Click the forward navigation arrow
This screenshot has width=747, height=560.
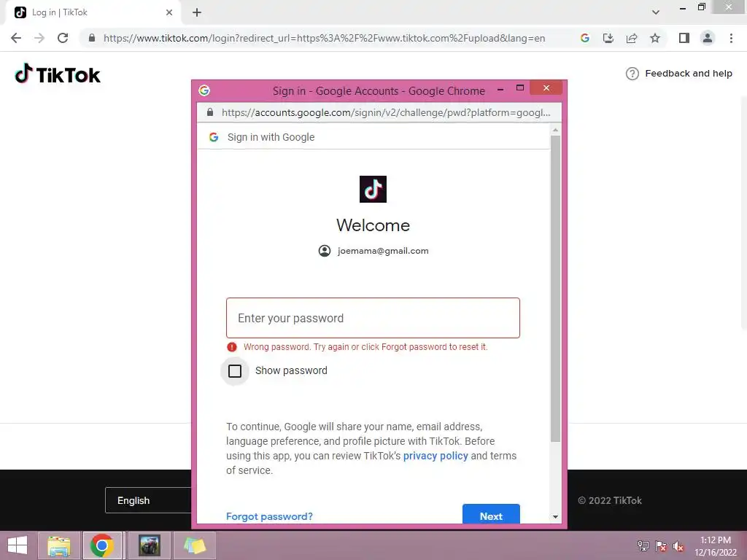[x=39, y=38]
